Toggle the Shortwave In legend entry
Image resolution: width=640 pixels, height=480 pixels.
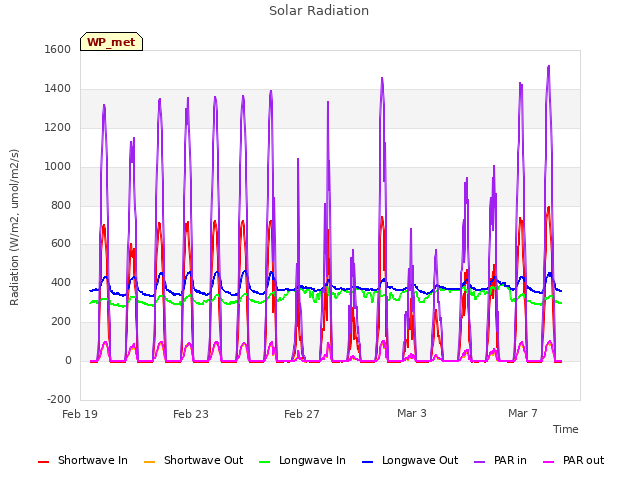83,460
